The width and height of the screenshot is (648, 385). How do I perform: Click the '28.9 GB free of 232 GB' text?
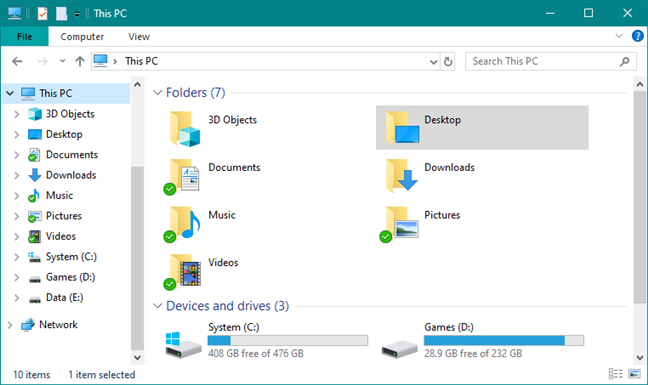(473, 354)
